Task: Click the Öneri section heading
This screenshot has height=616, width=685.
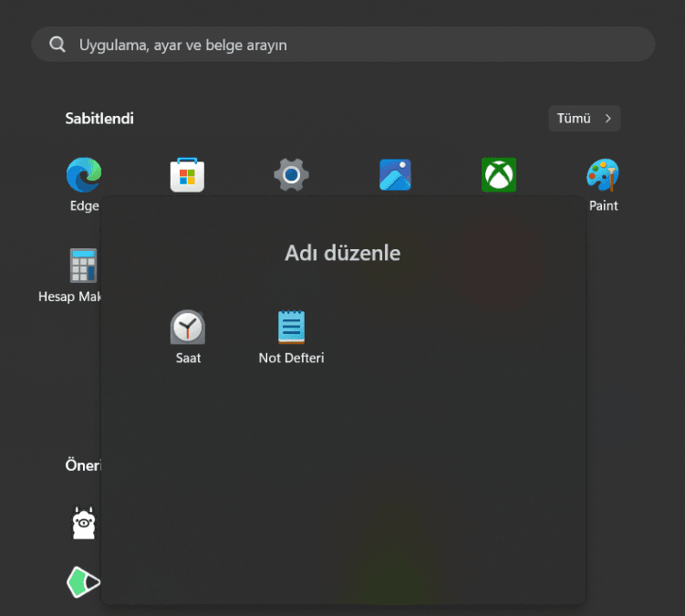Action: 83,465
